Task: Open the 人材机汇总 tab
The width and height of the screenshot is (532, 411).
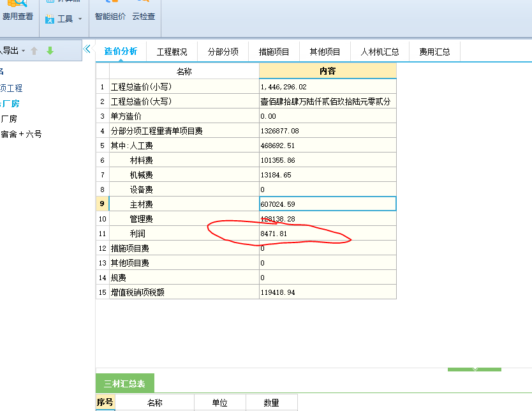Action: [x=380, y=52]
